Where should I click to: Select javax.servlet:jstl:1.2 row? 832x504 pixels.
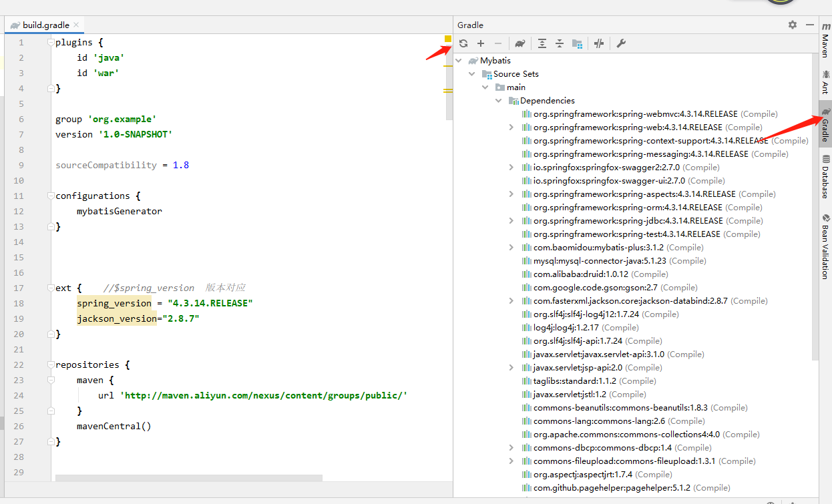584,395
